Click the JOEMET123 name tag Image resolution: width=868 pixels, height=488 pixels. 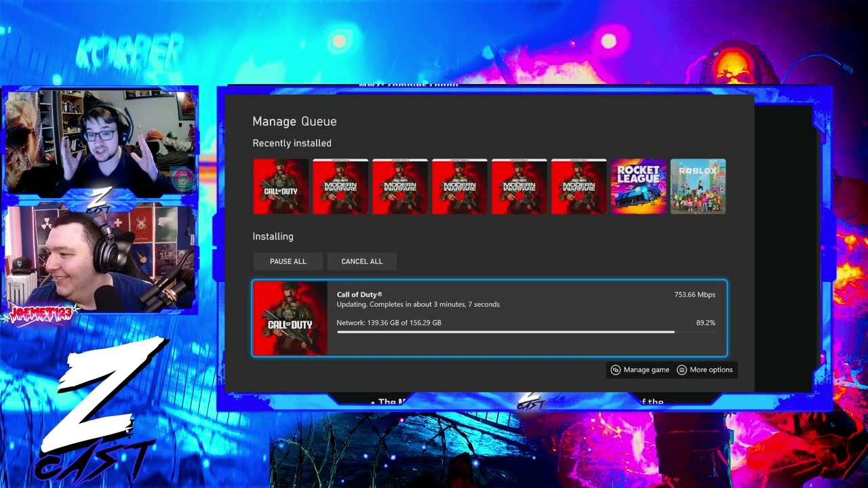[41, 312]
